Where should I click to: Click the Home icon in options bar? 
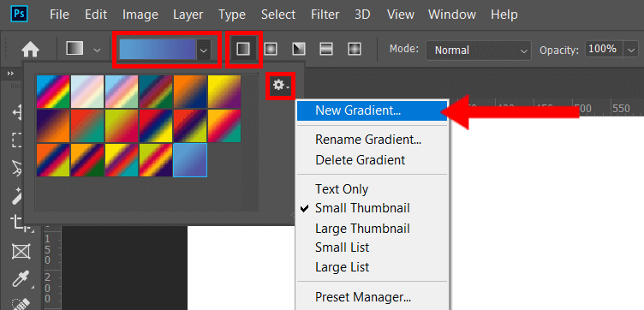[30, 50]
